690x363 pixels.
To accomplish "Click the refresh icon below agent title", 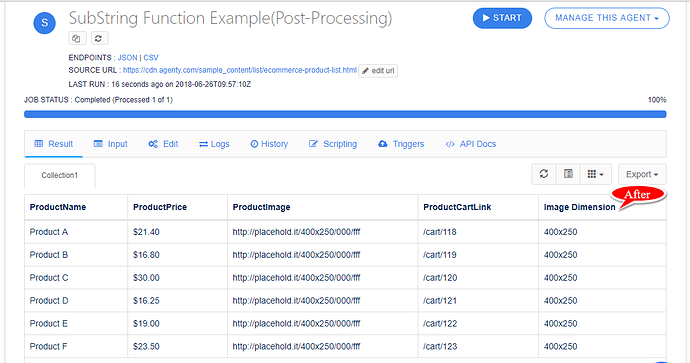I will (99, 38).
